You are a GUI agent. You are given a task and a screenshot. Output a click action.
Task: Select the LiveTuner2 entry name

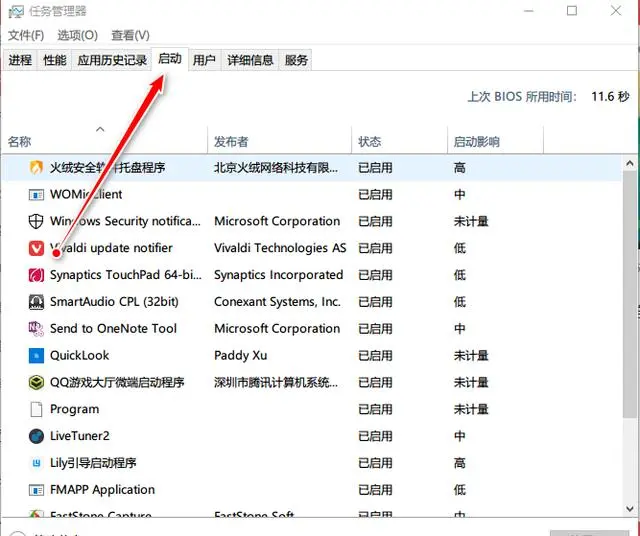point(80,436)
